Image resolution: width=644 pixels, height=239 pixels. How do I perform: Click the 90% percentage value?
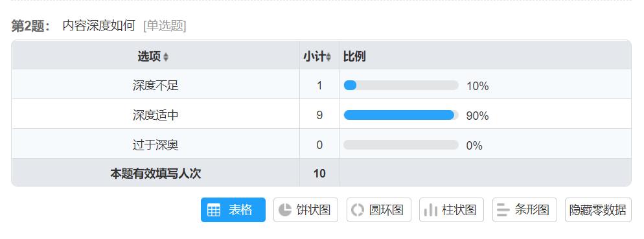coord(477,116)
